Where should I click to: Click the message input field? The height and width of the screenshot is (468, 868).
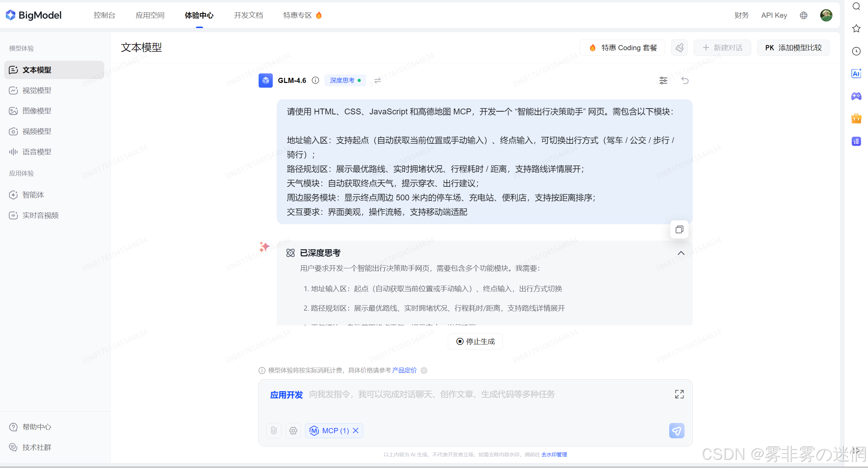coord(432,395)
